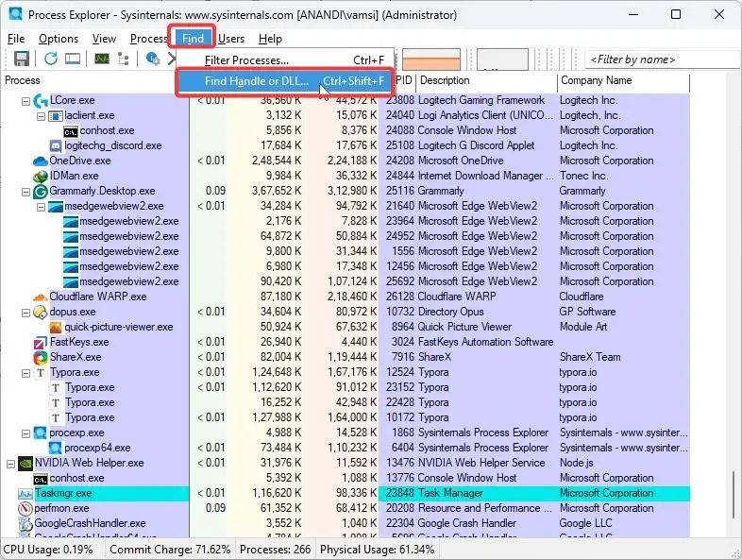Click the grey toolbar mini graph
742x560 pixels.
pos(502,59)
